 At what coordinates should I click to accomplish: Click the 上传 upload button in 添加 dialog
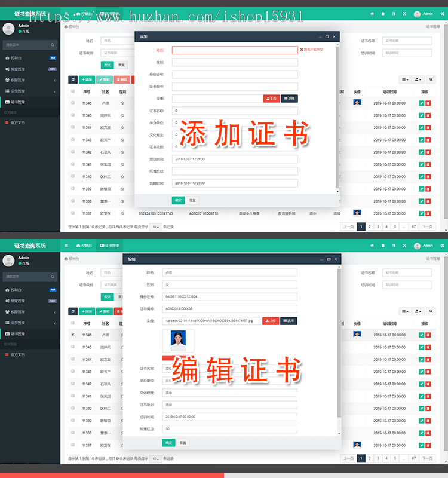[x=271, y=99]
